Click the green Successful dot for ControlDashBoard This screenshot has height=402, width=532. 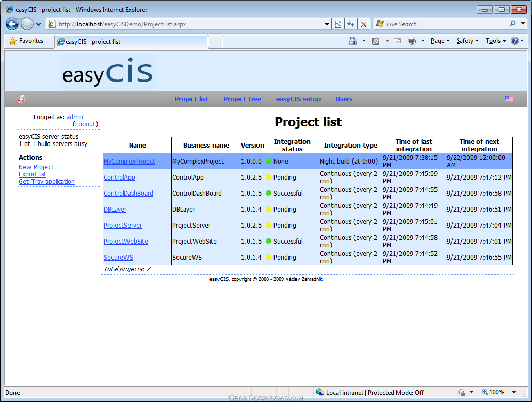(269, 192)
